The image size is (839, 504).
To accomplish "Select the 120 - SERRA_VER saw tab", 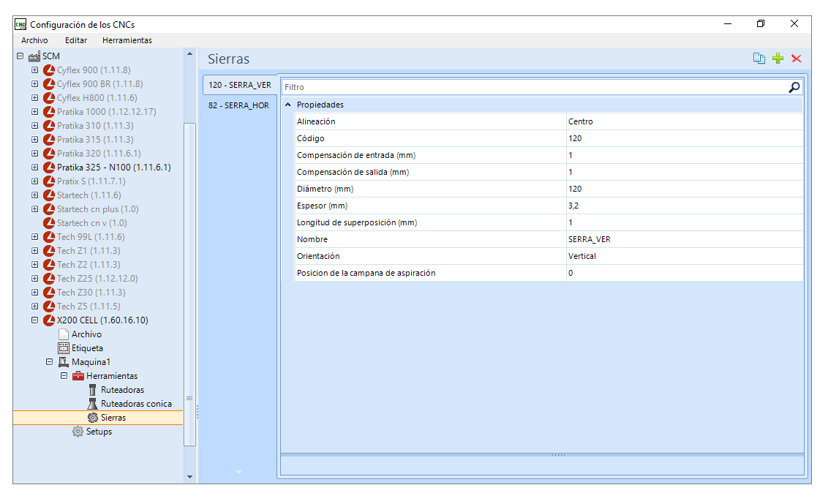I will [x=240, y=85].
